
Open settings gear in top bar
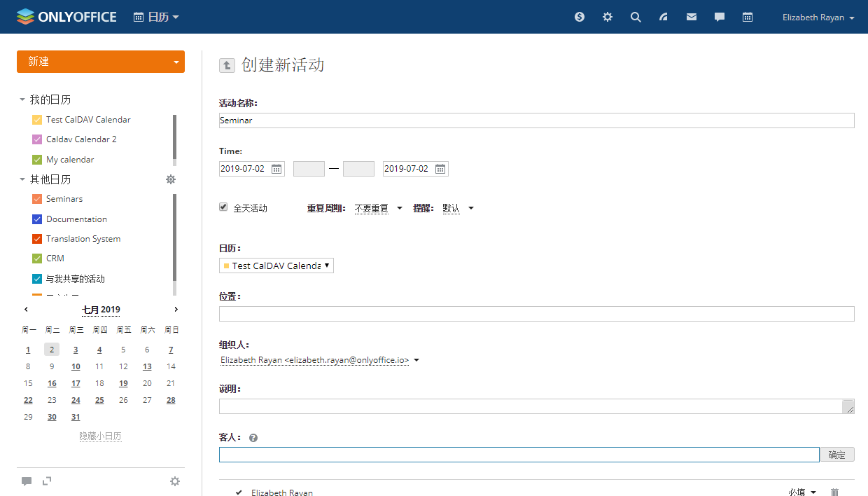(608, 17)
